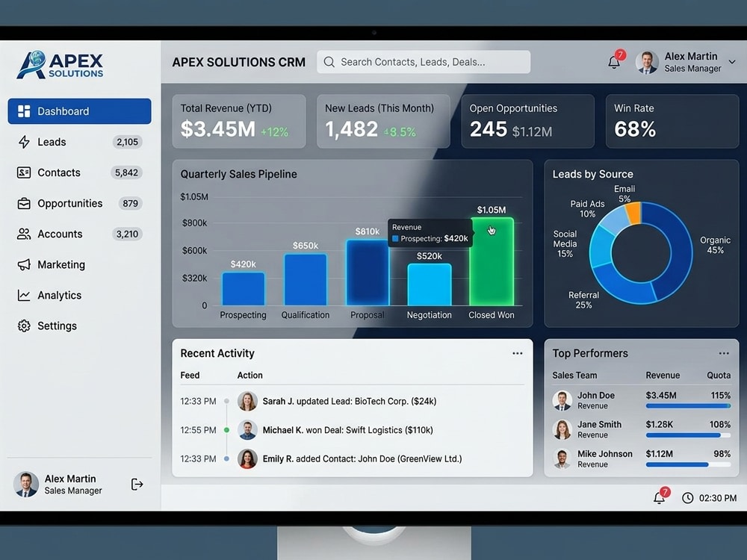747x560 pixels.
Task: Click the Action column header
Action: click(249, 376)
